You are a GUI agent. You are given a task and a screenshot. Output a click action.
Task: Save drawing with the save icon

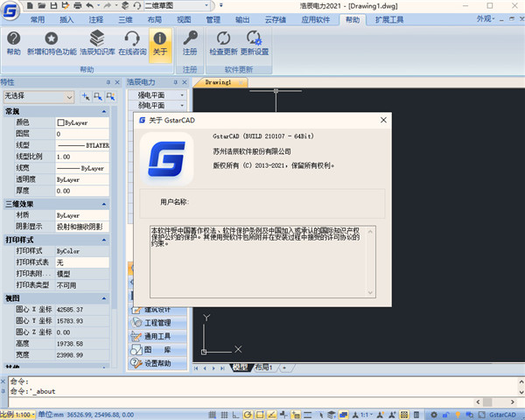(53, 5)
